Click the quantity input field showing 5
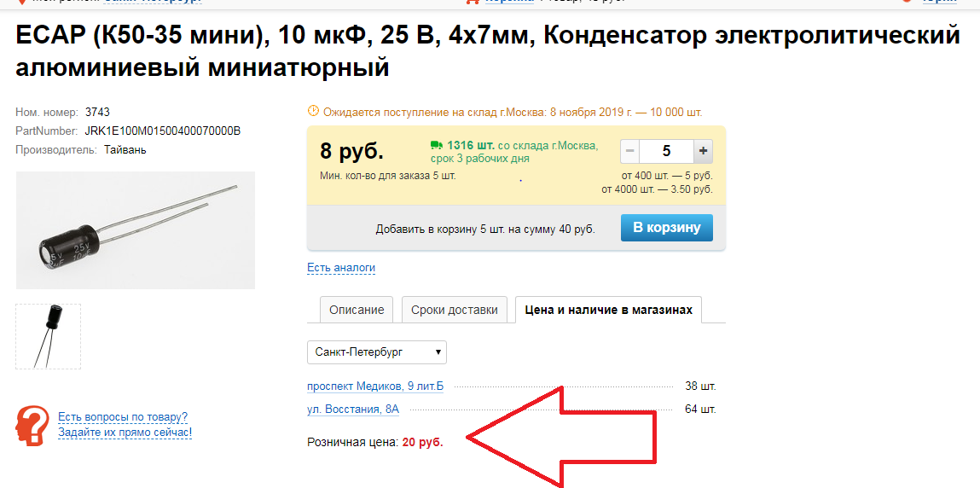The height and width of the screenshot is (488, 980). click(x=666, y=151)
